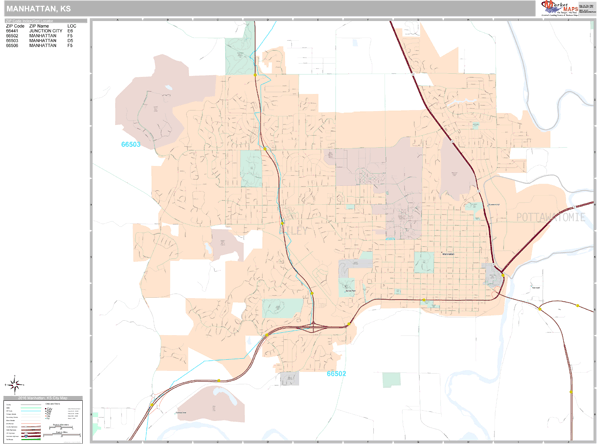Viewport: 600px width, 444px height.
Task: Click the compass rose icon
Action: tap(16, 383)
